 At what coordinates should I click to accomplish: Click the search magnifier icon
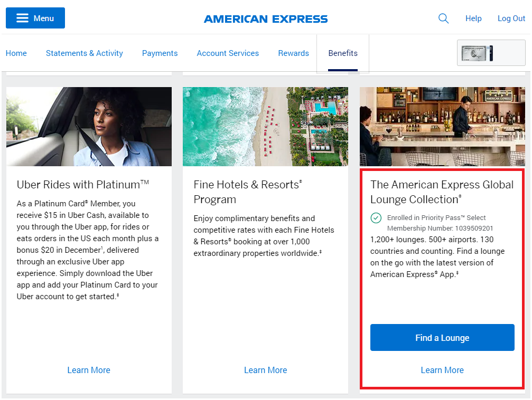tap(443, 18)
